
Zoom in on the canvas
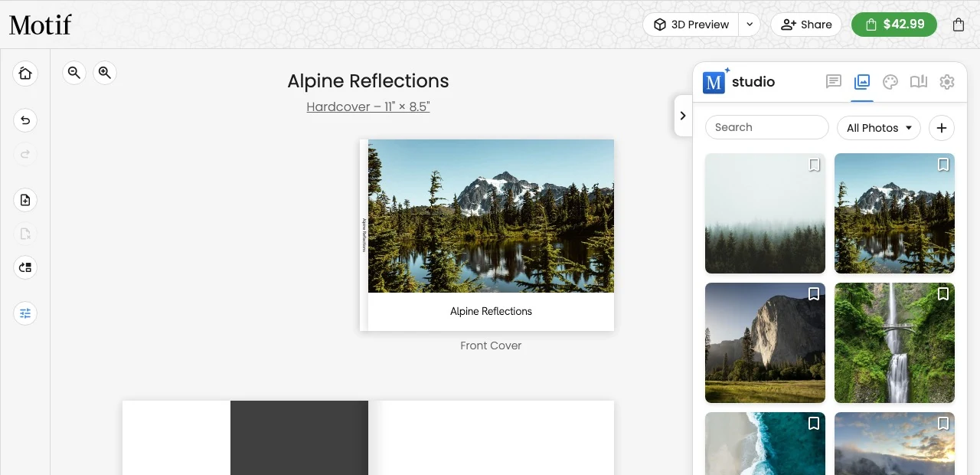point(105,73)
